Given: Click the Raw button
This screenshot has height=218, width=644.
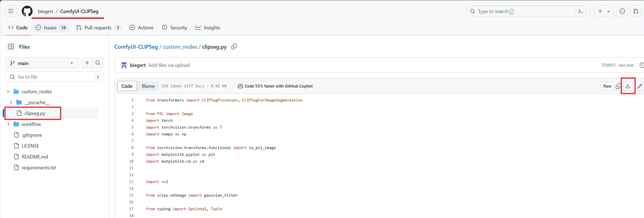Looking at the screenshot, I should (607, 86).
